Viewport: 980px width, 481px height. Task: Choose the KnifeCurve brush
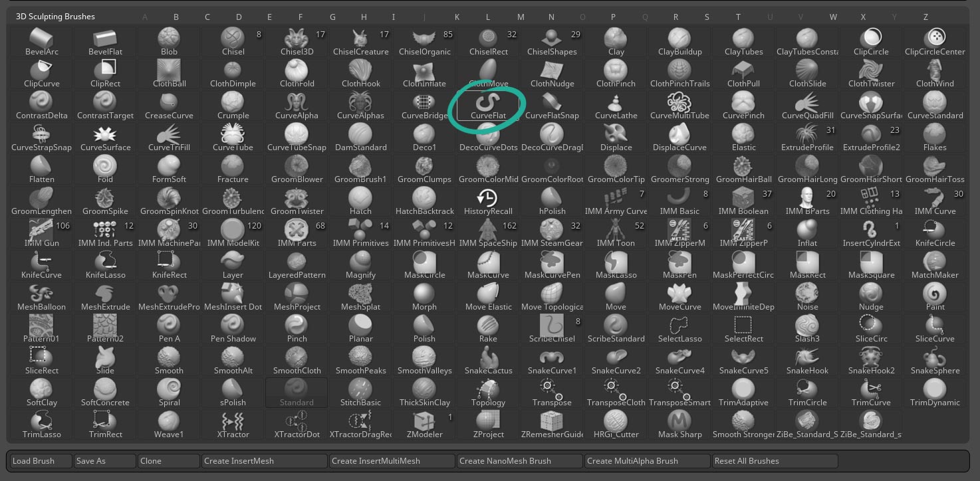click(x=41, y=265)
